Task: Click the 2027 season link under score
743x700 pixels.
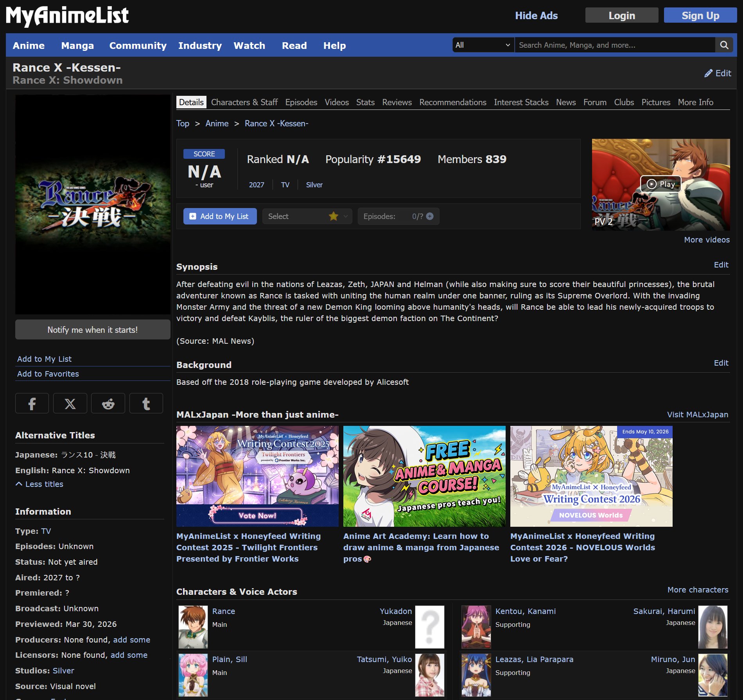Action: click(x=257, y=185)
